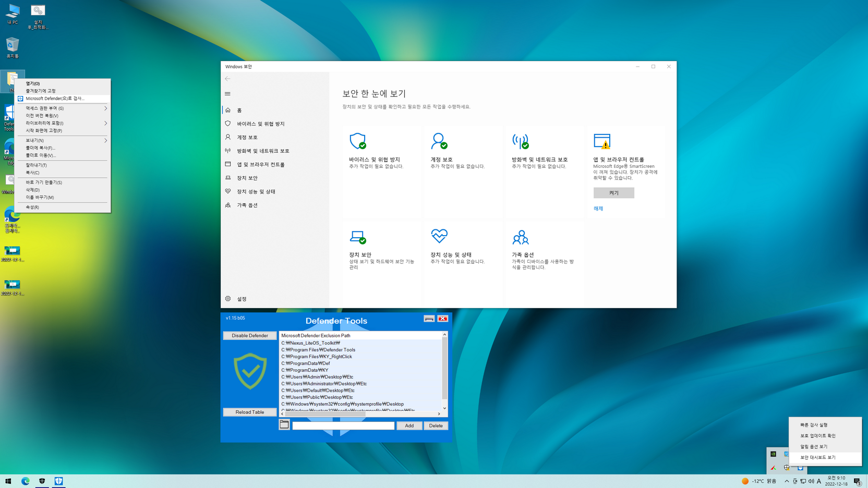868x488 pixels.
Task: Click the exclusion list vertical scrollbar
Action: (x=444, y=371)
